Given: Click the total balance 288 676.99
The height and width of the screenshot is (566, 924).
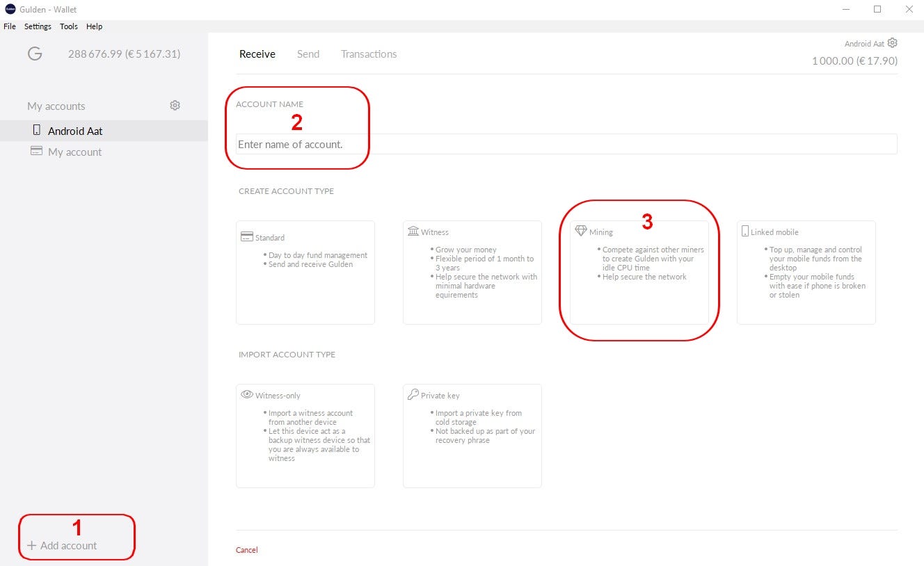Looking at the screenshot, I should coord(124,54).
